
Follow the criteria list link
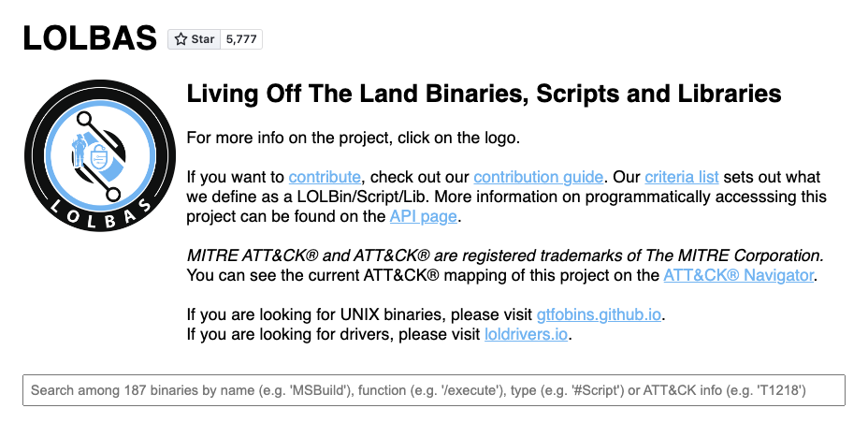[681, 177]
